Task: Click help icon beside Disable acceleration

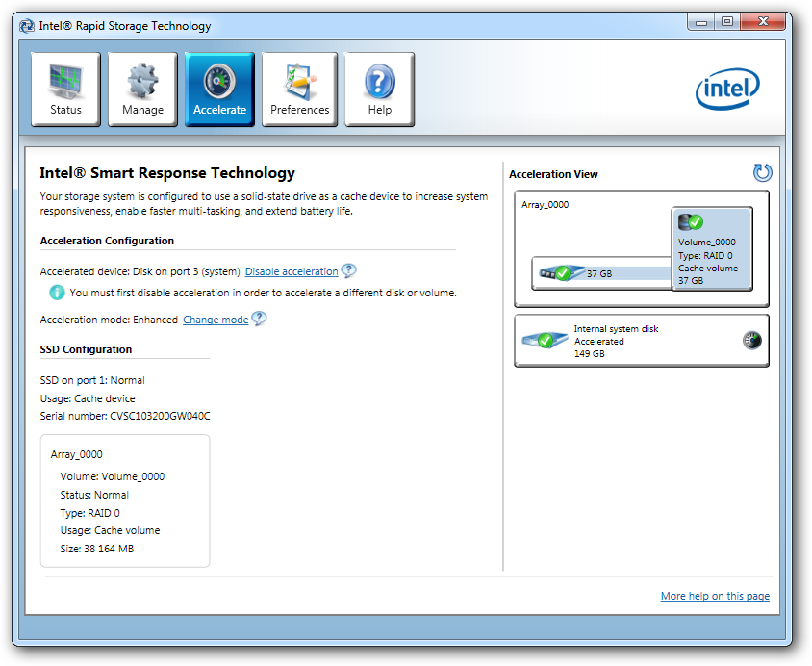Action: 349,270
